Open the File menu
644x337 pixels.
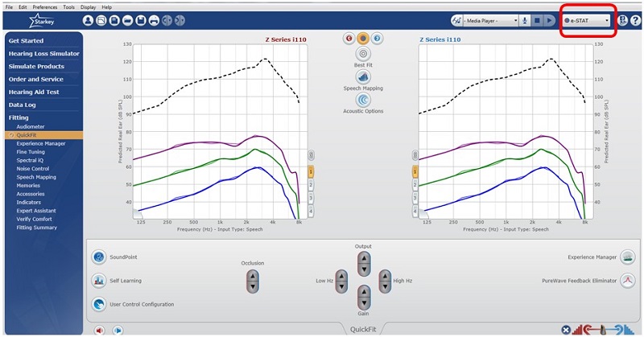point(9,7)
